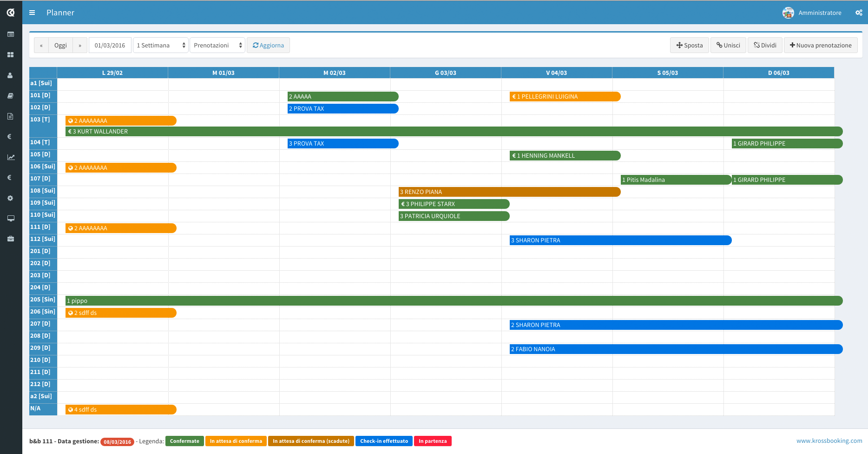
Task: Toggle the hamburger menu icon
Action: 32,13
